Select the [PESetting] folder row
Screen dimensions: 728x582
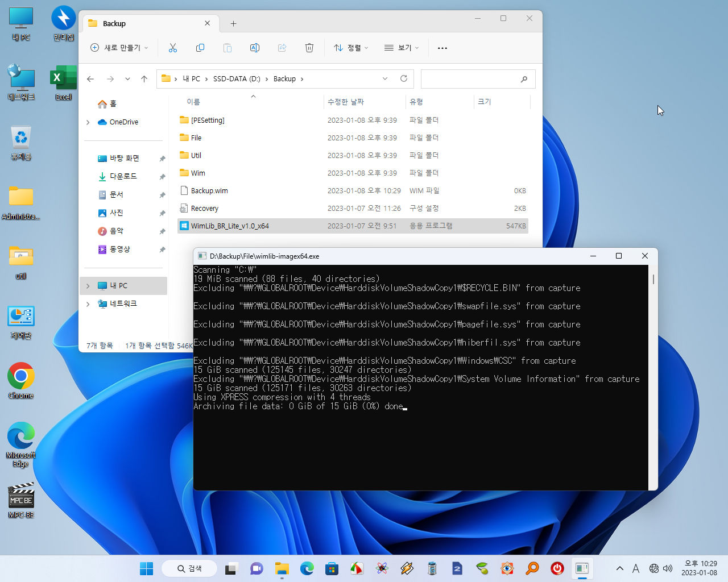pyautogui.click(x=353, y=120)
